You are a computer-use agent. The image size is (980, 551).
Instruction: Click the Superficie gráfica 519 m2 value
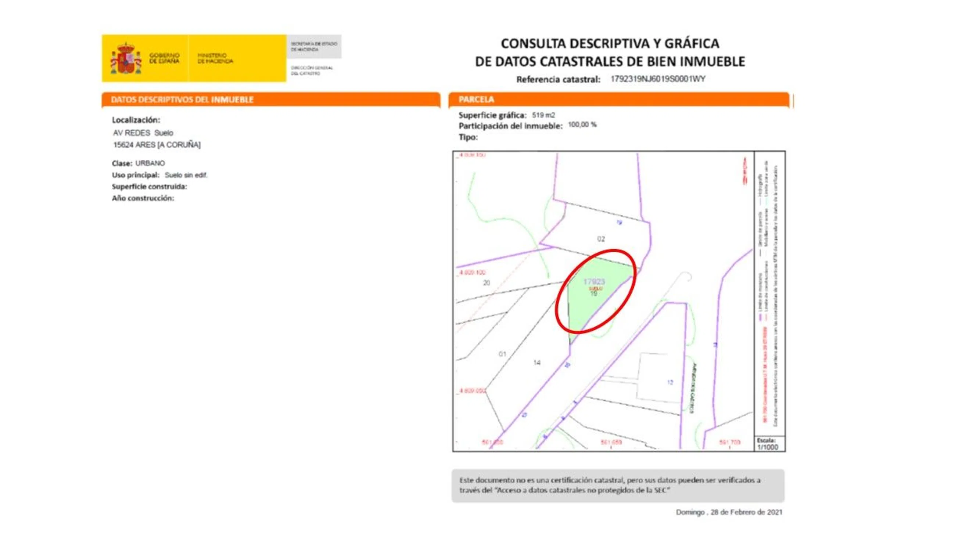543,115
